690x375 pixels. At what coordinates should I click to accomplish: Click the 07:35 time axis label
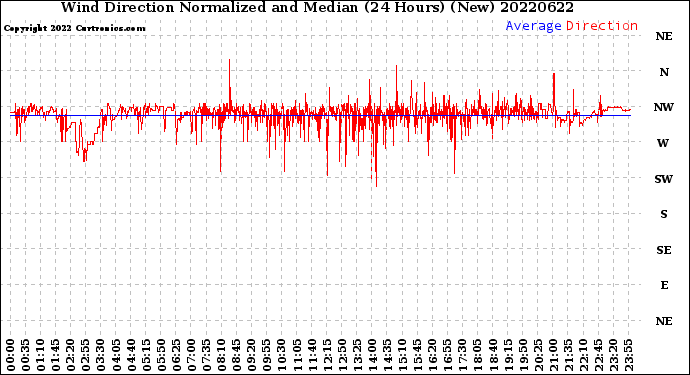point(206,355)
